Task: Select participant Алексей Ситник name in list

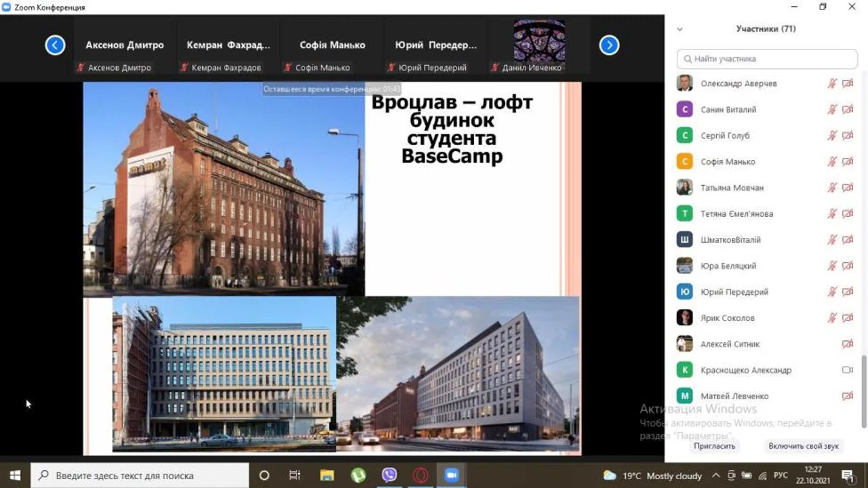Action: point(730,344)
